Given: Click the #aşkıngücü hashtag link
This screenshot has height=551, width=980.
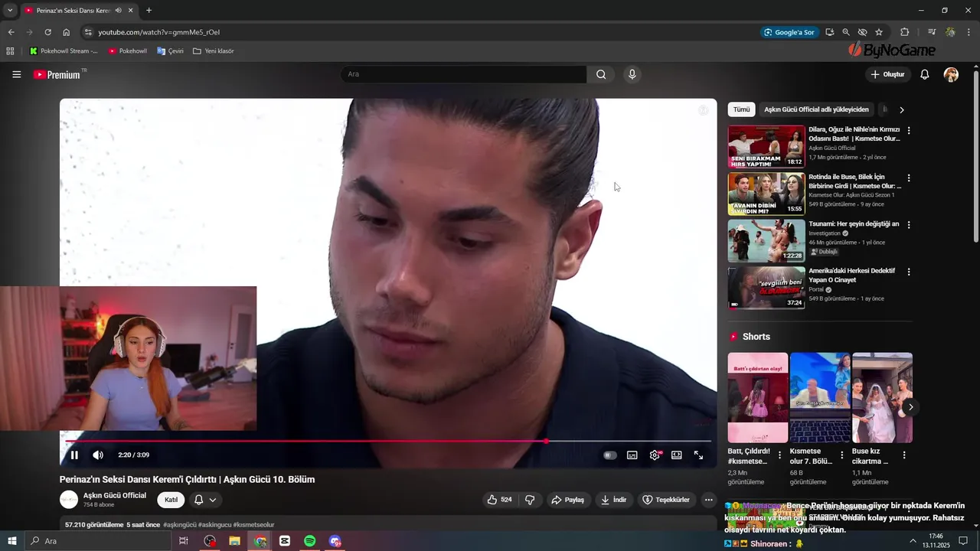Looking at the screenshot, I should (x=180, y=525).
